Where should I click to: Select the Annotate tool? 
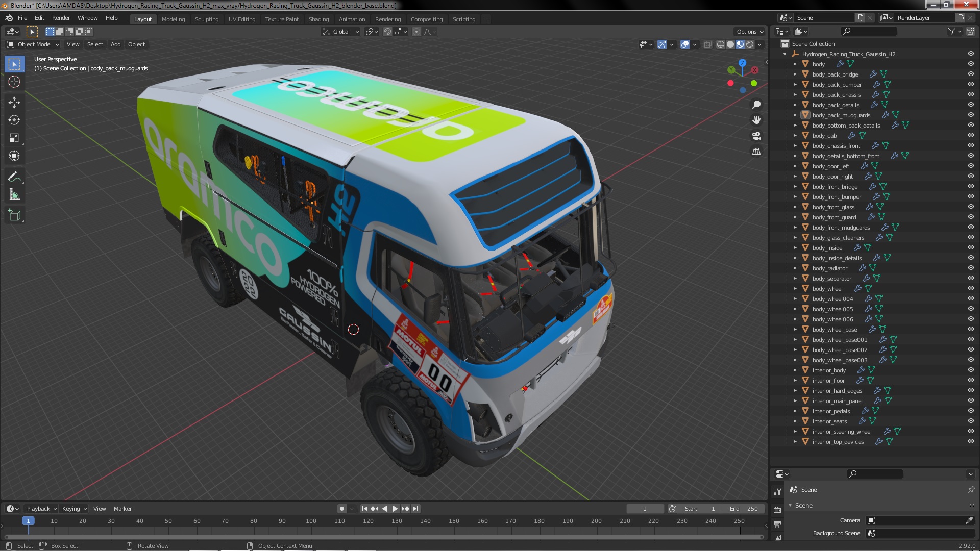14,177
